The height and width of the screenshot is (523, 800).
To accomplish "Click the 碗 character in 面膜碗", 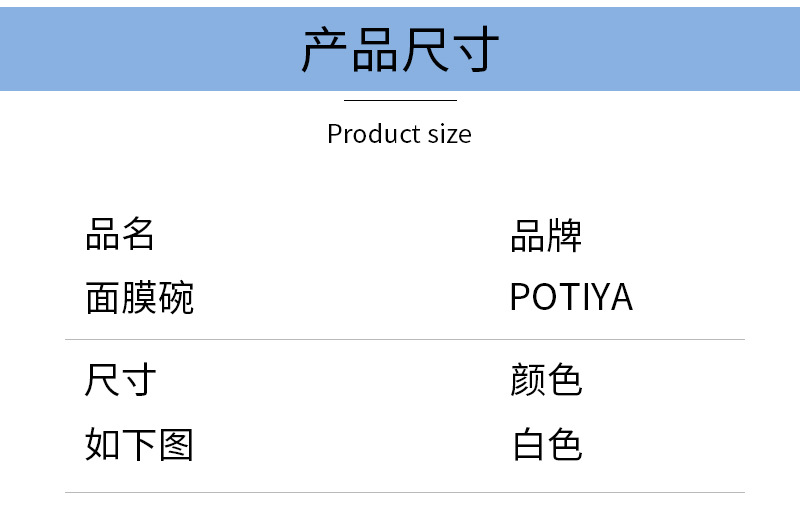I will pyautogui.click(x=176, y=297).
